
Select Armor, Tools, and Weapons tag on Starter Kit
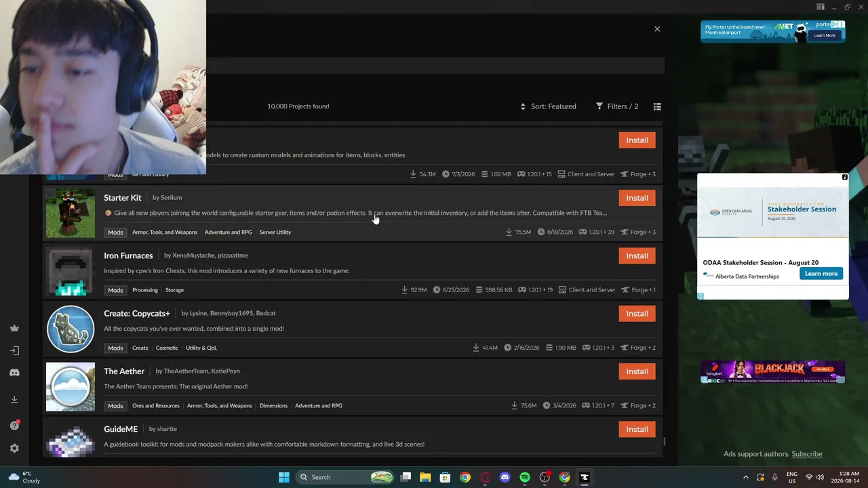(x=165, y=232)
